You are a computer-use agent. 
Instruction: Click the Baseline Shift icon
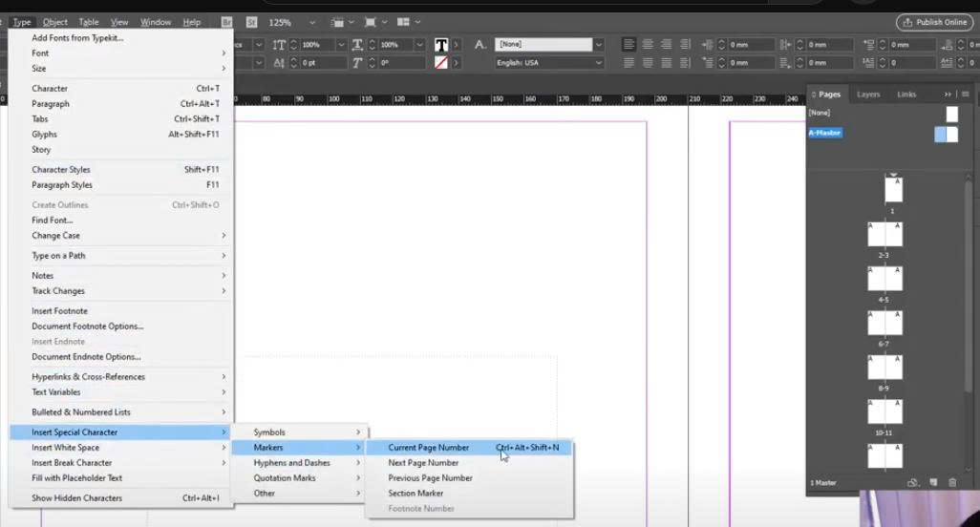(279, 62)
